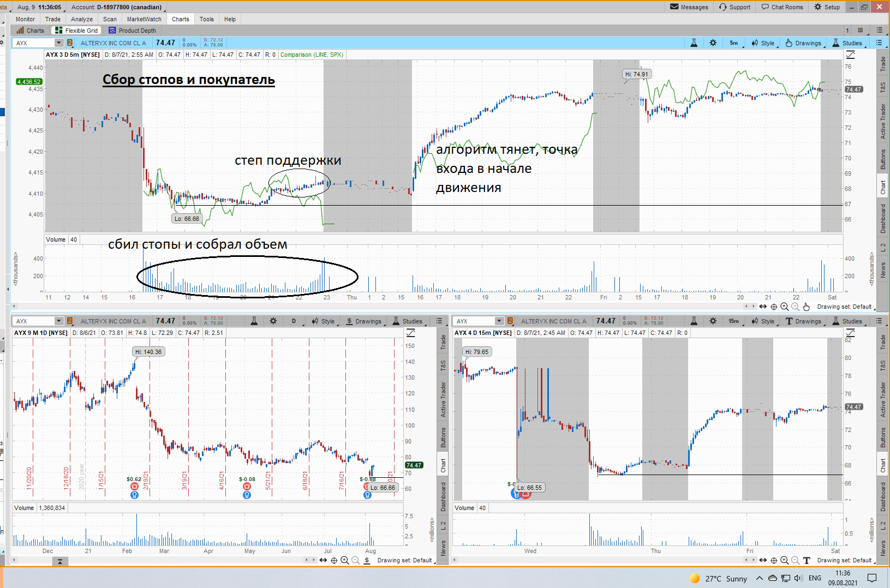Change the 15m chart timeframe
Image resolution: width=890 pixels, height=588 pixels.
pos(733,321)
